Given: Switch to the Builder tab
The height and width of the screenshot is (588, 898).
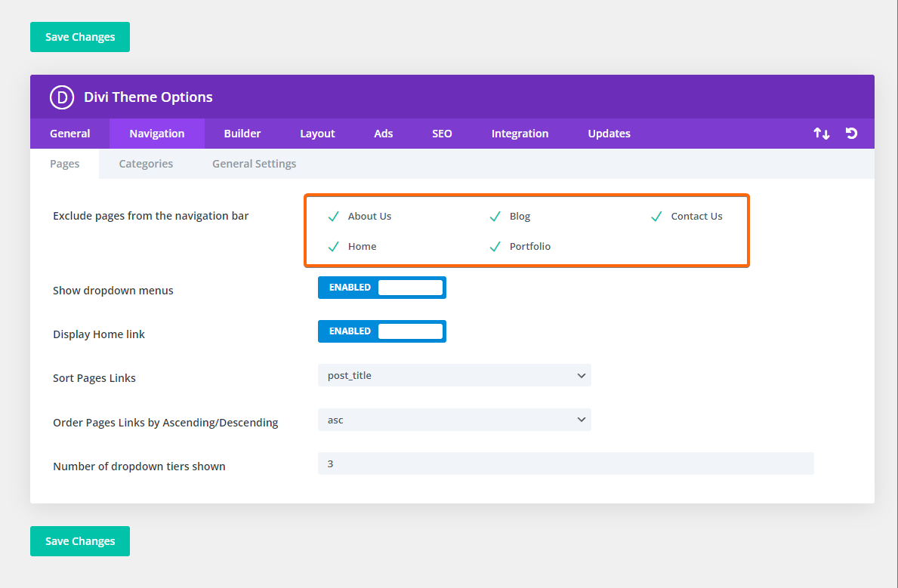Looking at the screenshot, I should coord(242,134).
